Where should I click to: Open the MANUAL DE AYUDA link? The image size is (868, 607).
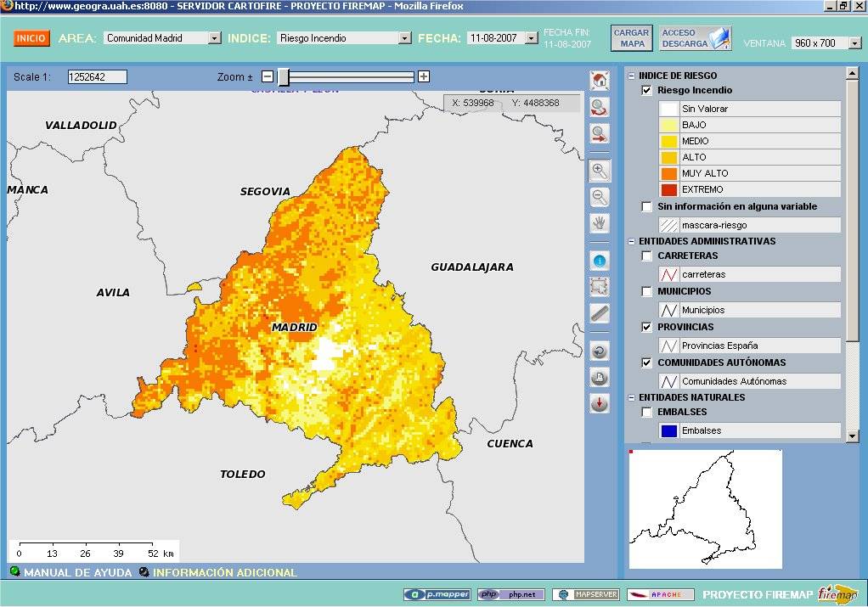(78, 572)
